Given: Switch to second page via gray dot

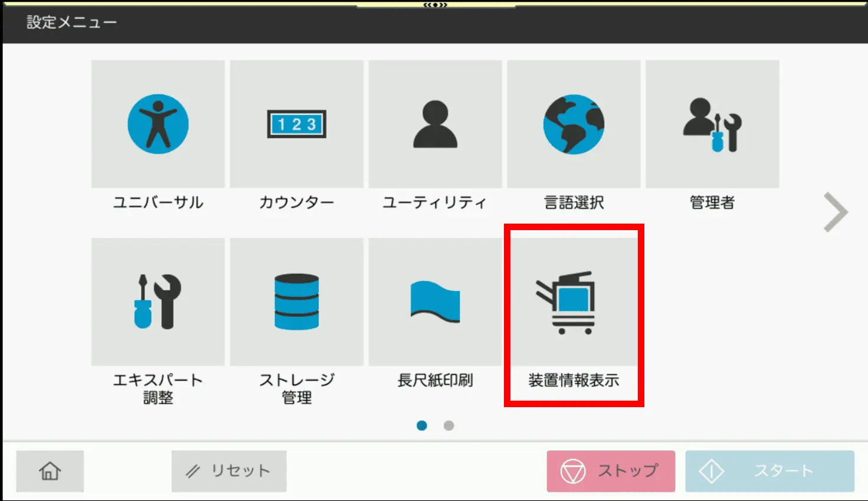Looking at the screenshot, I should point(449,425).
